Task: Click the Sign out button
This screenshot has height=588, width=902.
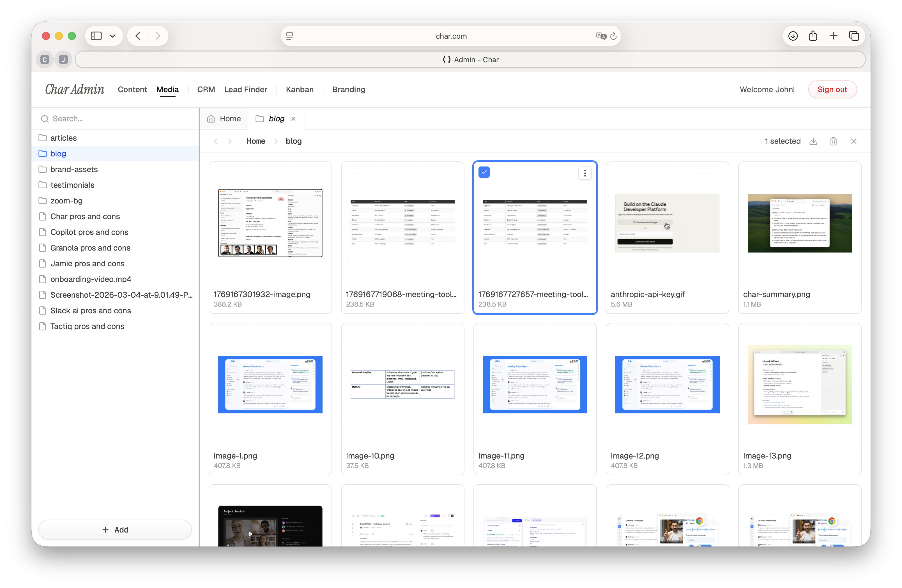Action: coord(832,89)
